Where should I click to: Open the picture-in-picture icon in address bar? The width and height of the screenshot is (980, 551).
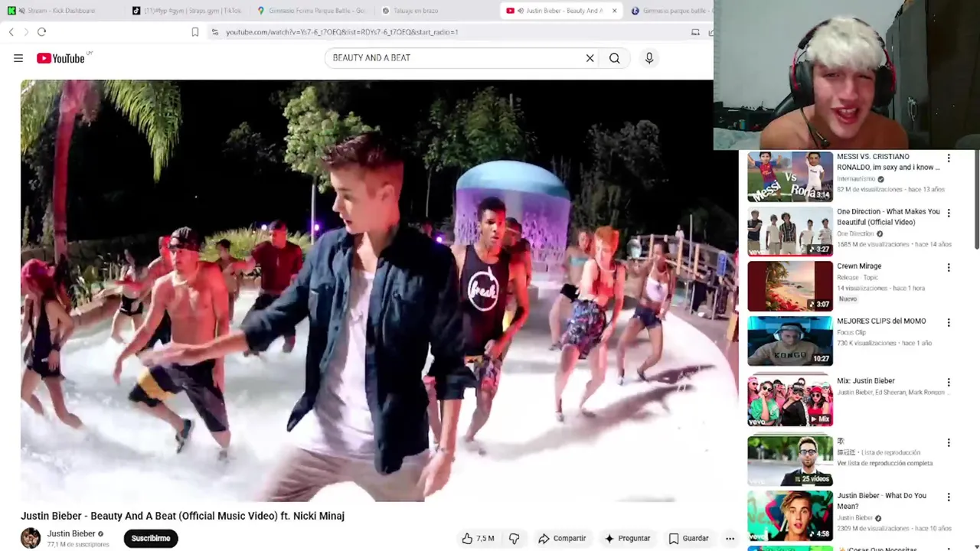pos(695,32)
